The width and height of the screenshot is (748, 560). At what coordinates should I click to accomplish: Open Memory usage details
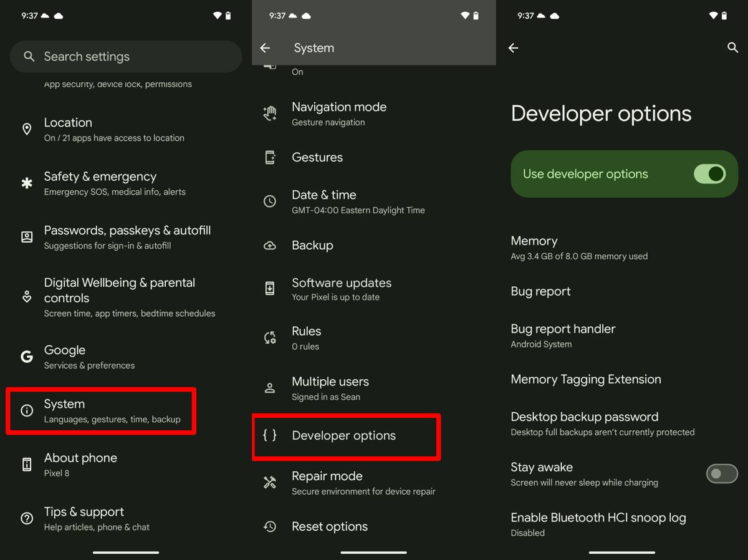(x=578, y=248)
